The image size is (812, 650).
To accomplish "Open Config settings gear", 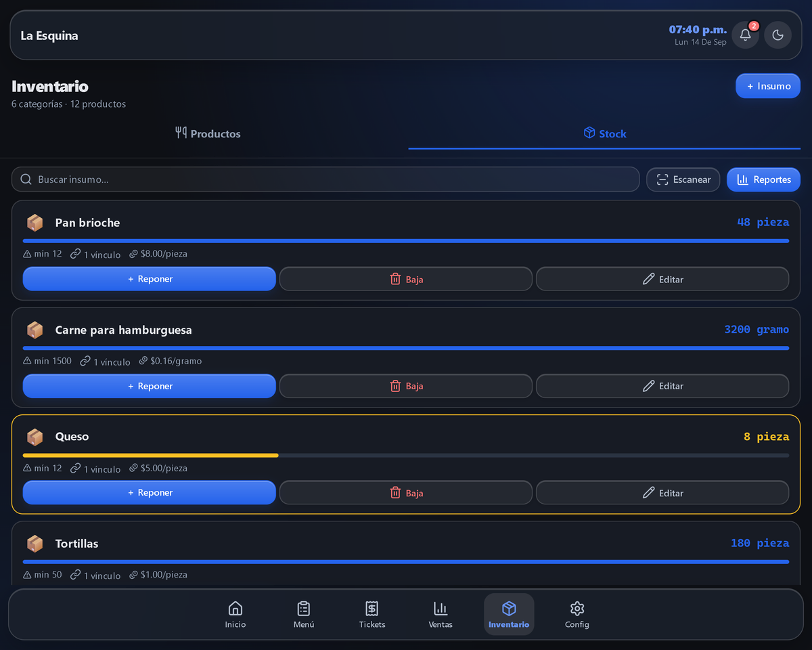I will (x=577, y=614).
